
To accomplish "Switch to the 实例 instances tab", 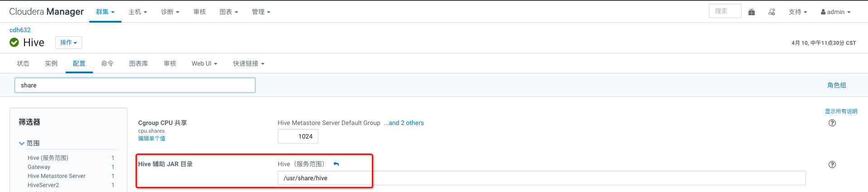I will [x=51, y=64].
